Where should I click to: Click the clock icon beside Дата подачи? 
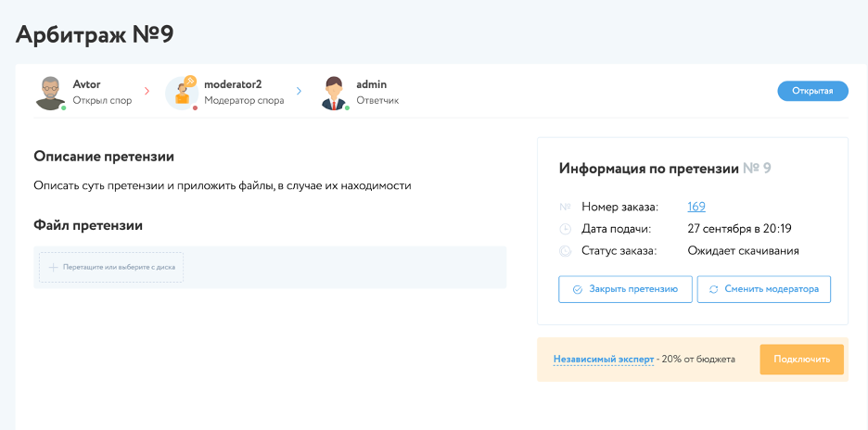[566, 229]
